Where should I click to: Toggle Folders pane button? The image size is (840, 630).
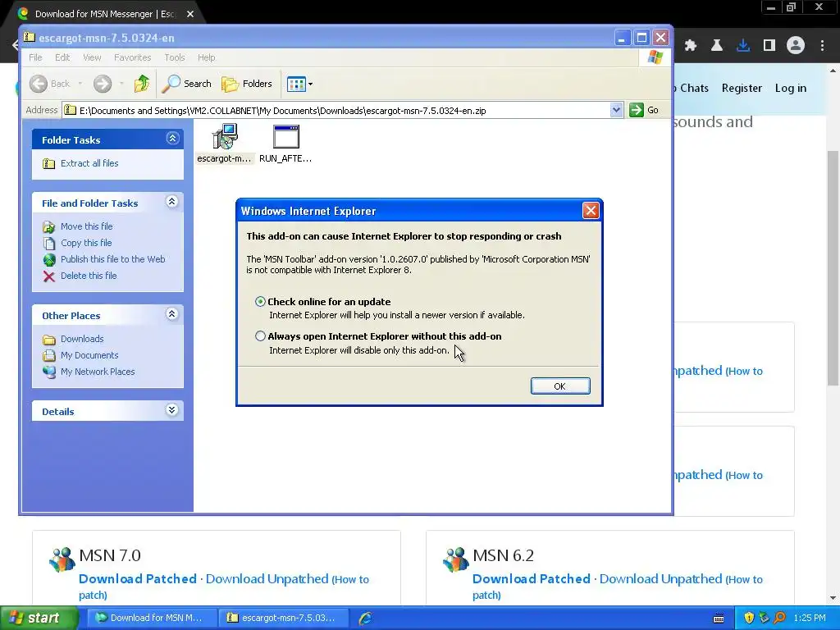tap(247, 84)
